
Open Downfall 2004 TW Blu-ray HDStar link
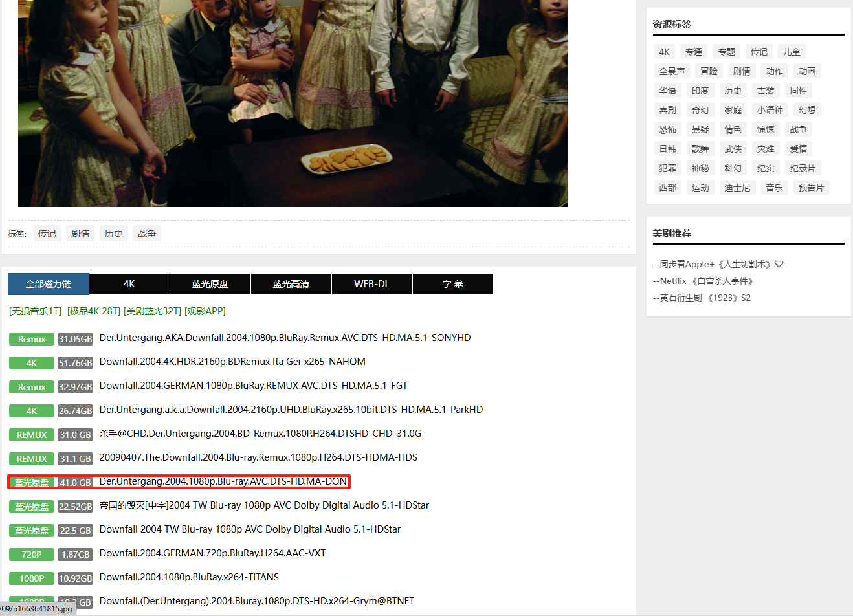pos(250,529)
